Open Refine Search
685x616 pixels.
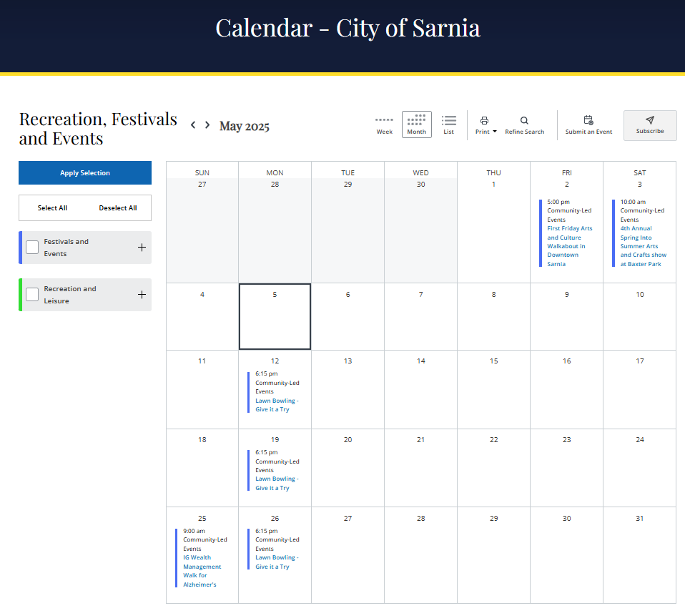(525, 125)
